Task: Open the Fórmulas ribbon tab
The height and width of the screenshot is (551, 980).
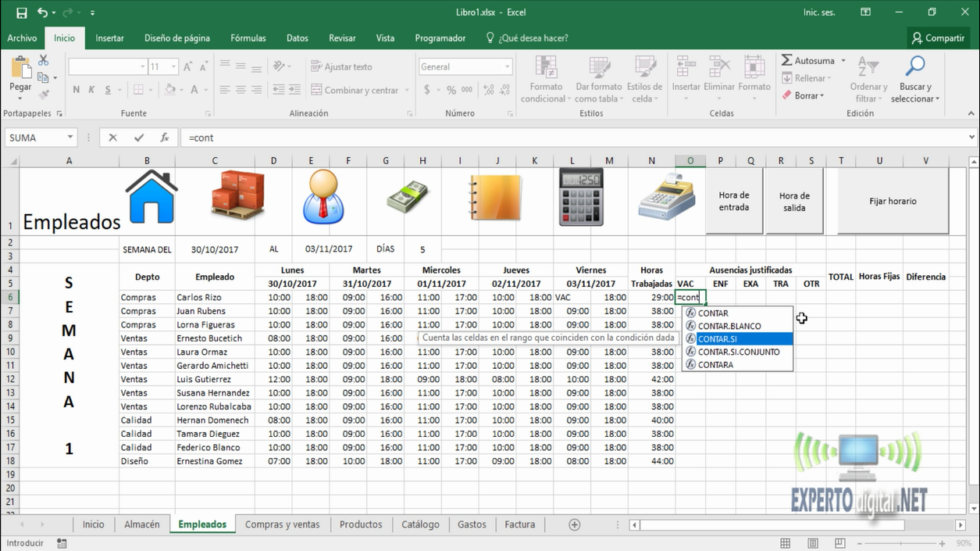Action: [248, 38]
